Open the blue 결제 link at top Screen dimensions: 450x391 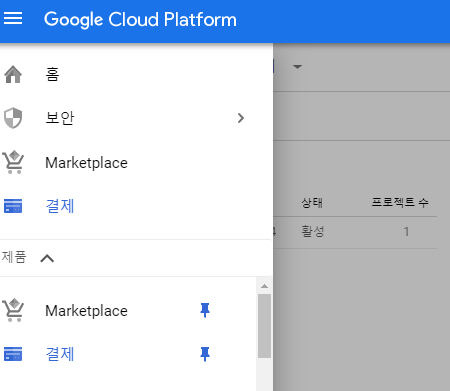(60, 206)
